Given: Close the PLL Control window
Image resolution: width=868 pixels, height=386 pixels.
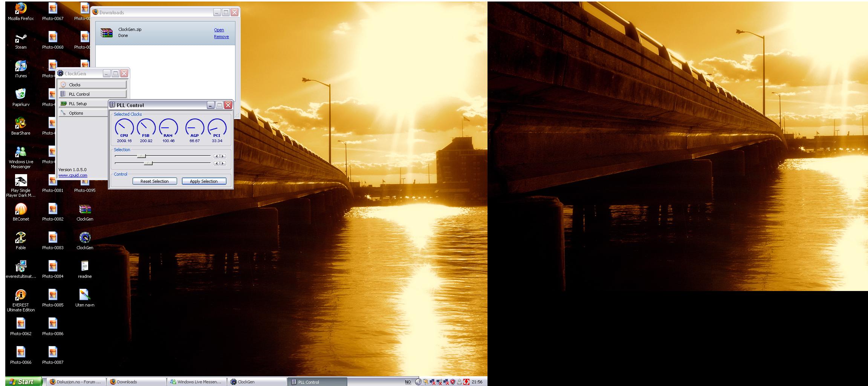Looking at the screenshot, I should click(x=228, y=105).
